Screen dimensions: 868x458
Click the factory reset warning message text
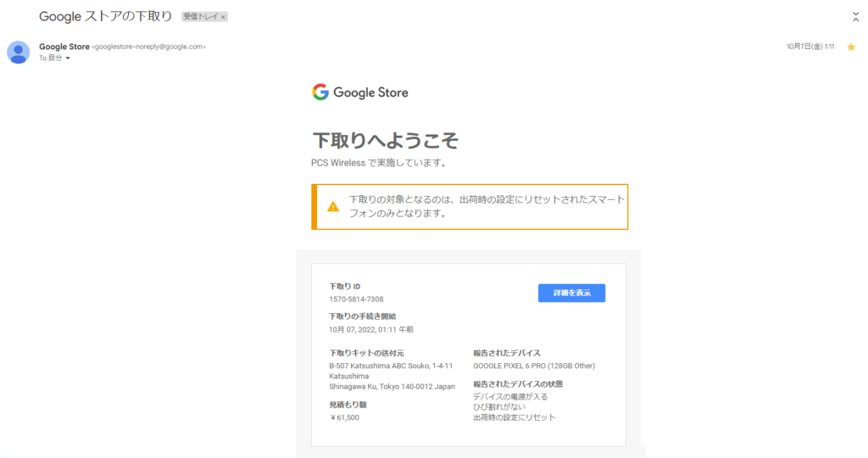(x=487, y=206)
